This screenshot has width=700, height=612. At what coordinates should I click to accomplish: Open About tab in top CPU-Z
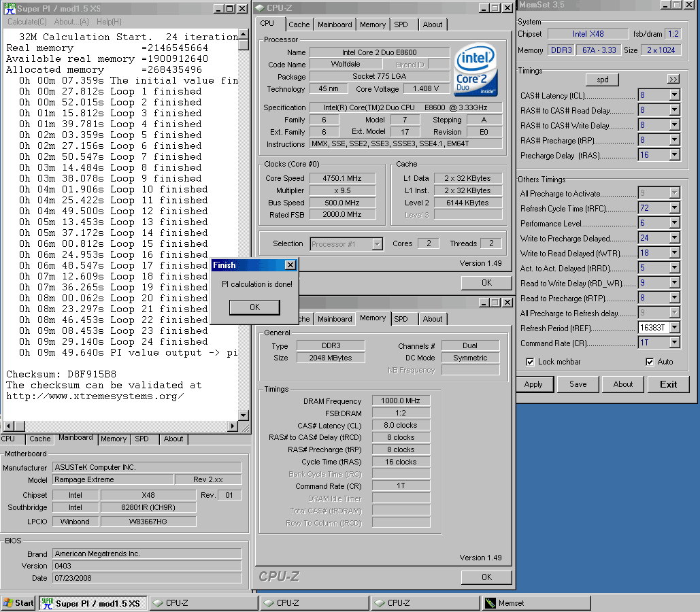pyautogui.click(x=433, y=24)
